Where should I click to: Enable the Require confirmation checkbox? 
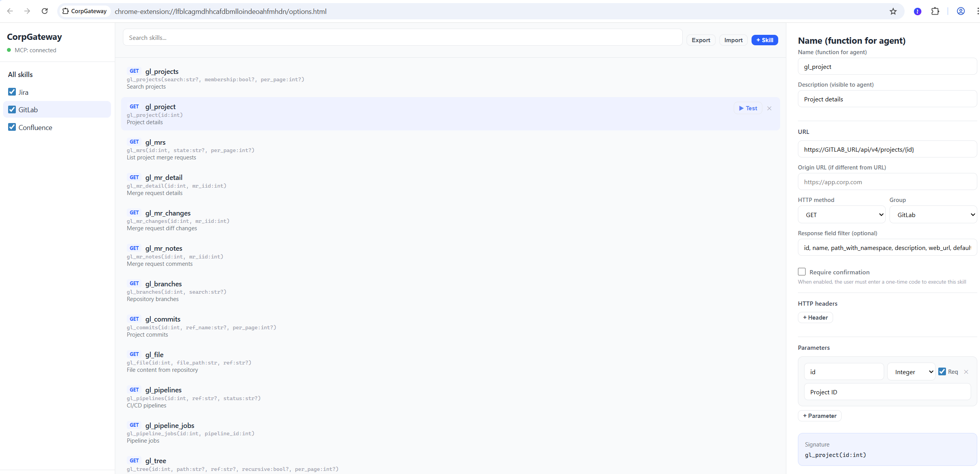[x=802, y=272]
